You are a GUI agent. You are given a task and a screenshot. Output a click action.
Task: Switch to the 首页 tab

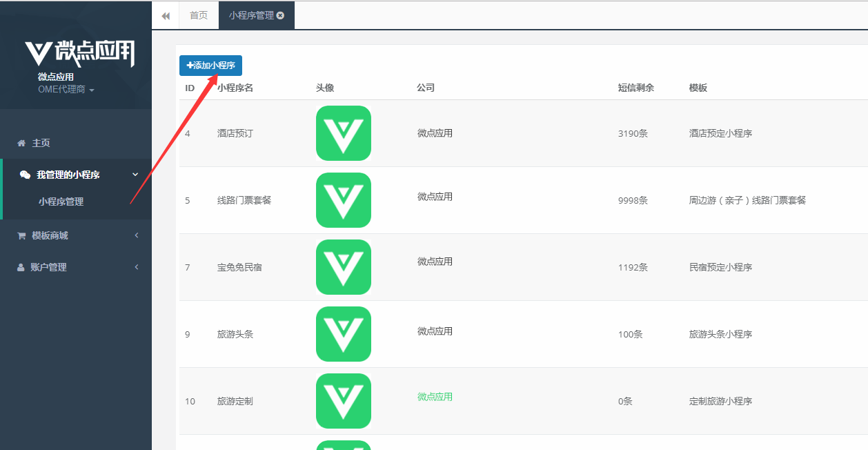click(198, 14)
